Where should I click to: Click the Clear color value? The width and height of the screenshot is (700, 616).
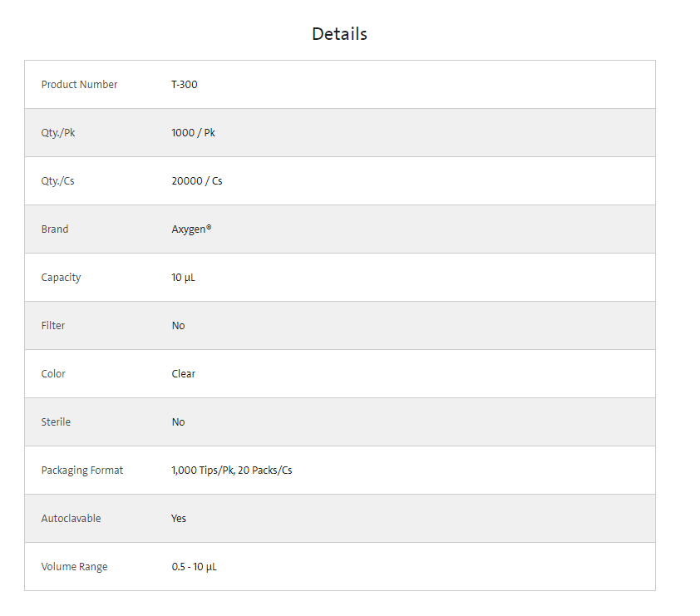click(x=183, y=374)
